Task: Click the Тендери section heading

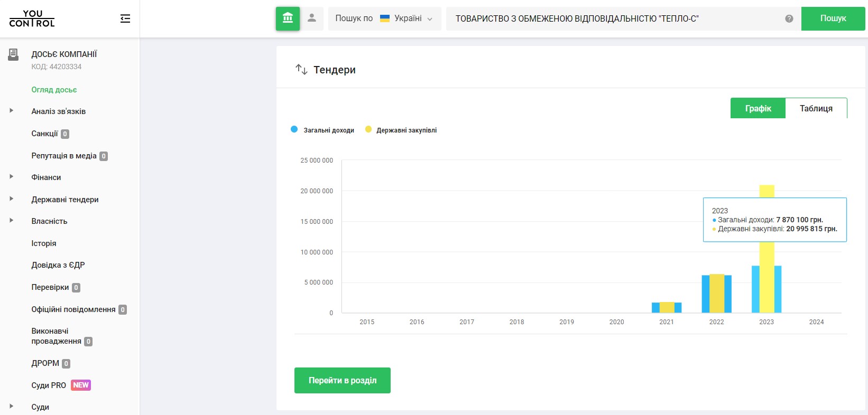Action: [x=335, y=70]
